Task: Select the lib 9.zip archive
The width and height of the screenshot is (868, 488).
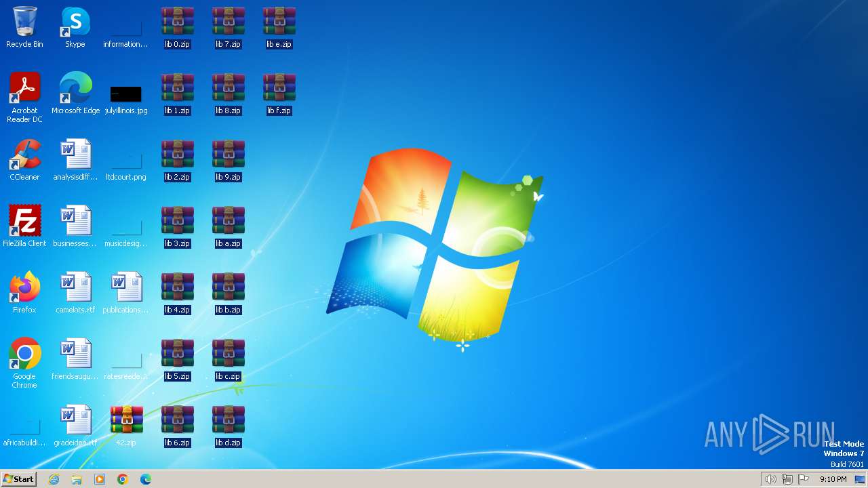Action: pos(228,160)
